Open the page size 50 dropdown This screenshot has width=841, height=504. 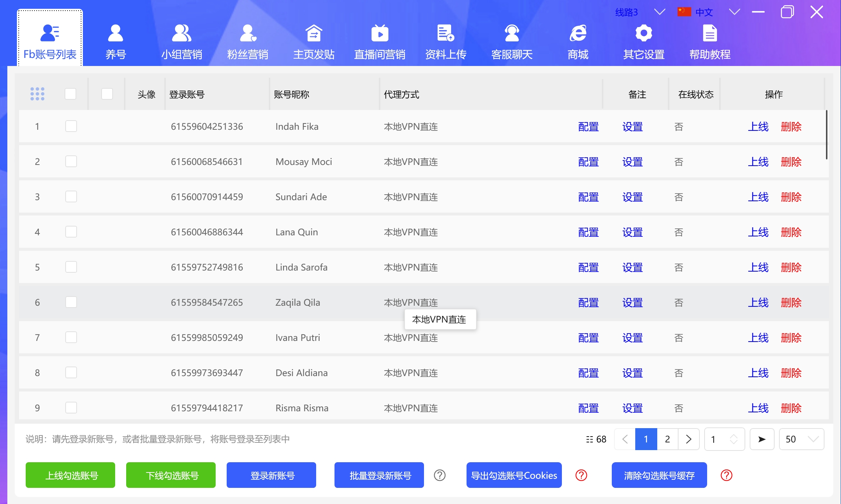click(x=801, y=439)
